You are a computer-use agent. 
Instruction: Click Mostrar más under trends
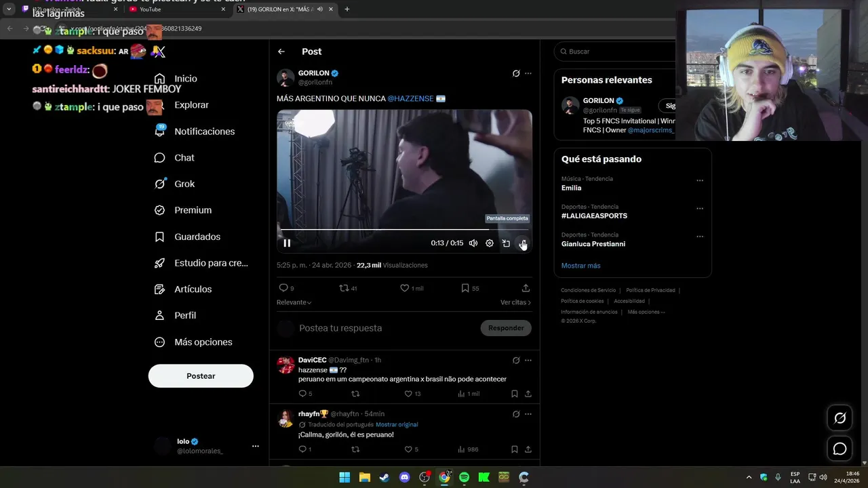click(580, 266)
